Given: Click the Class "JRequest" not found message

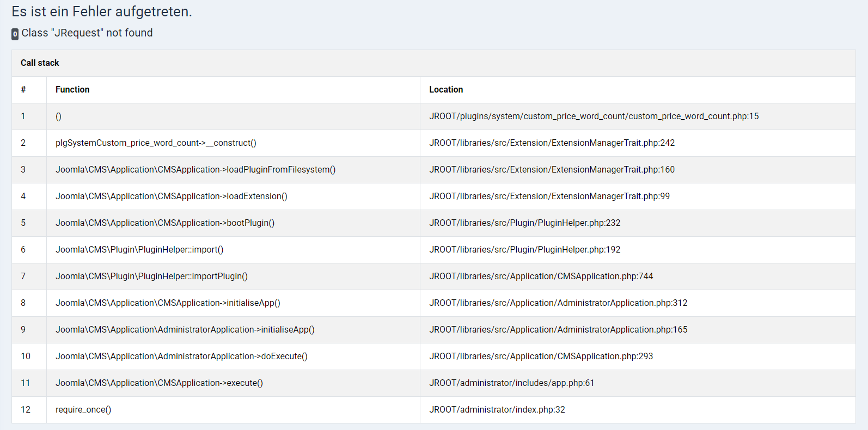Looking at the screenshot, I should [x=87, y=33].
